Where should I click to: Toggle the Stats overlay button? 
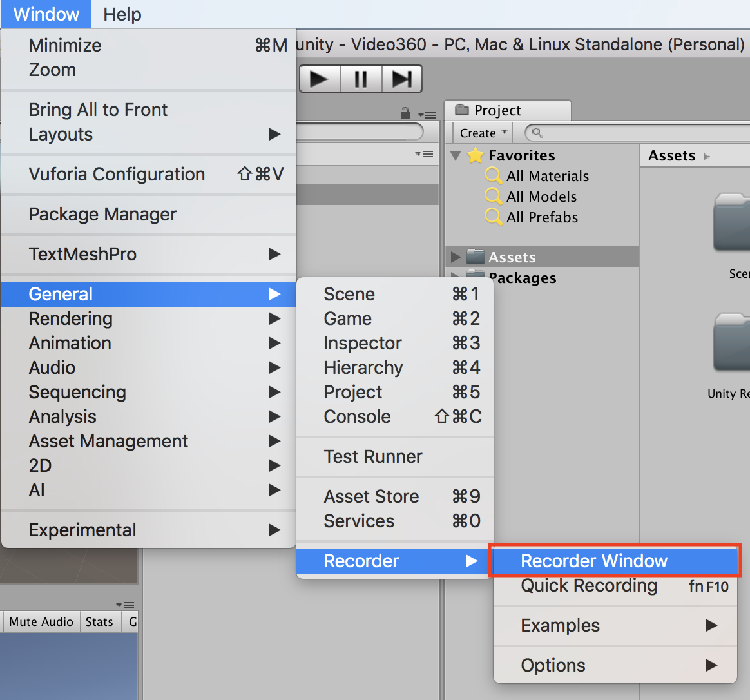pos(99,621)
